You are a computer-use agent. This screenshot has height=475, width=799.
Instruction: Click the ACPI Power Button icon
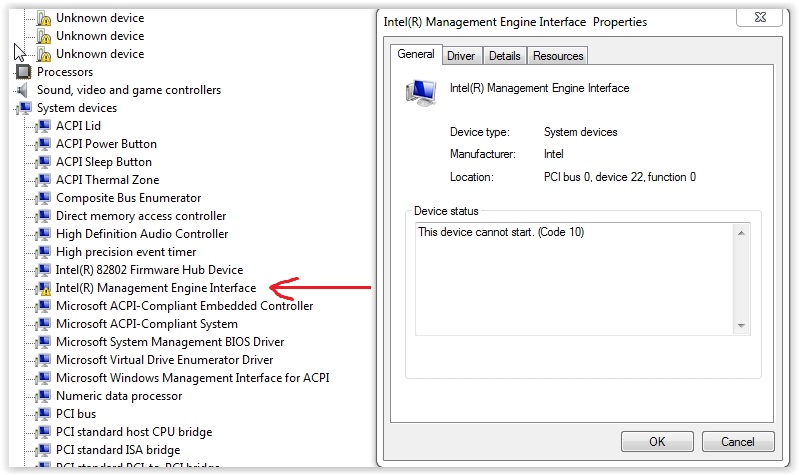click(x=44, y=144)
